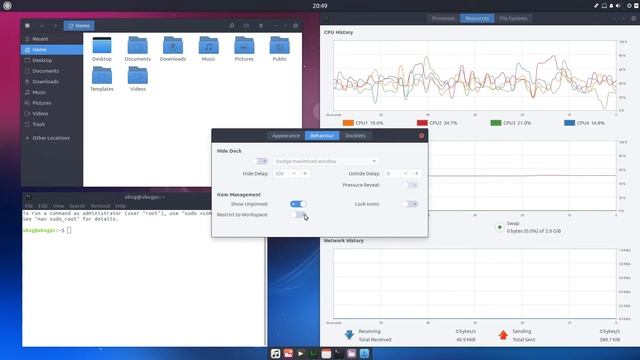Click the Unhide Delay input field

coord(392,173)
